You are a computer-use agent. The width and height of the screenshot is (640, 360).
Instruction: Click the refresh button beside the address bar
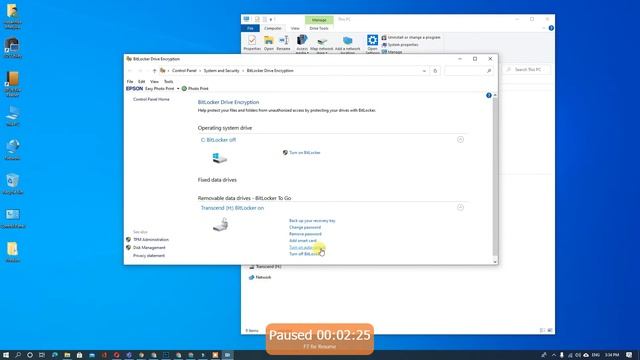click(x=435, y=71)
